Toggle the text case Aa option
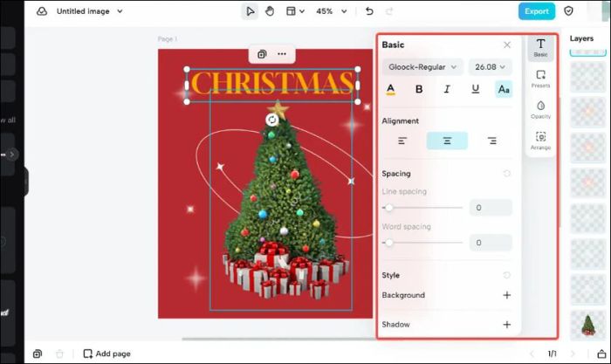Viewport: 611px width, 364px height. coord(504,89)
